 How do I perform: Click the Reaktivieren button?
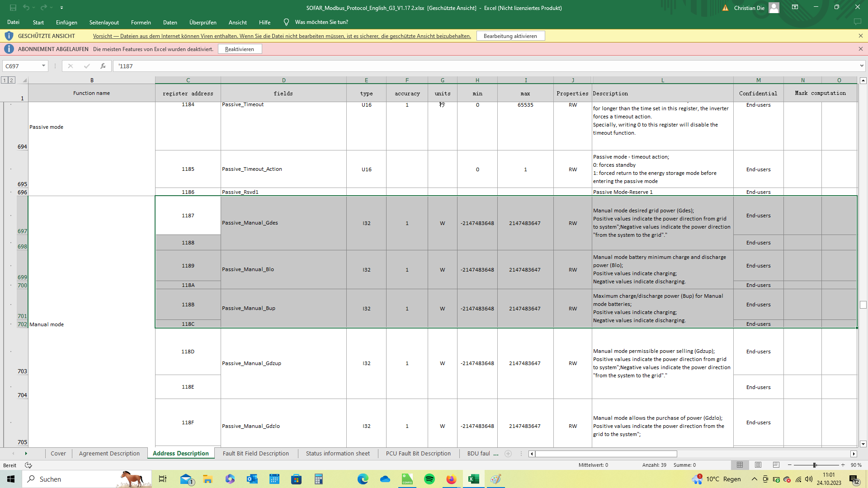(x=240, y=49)
